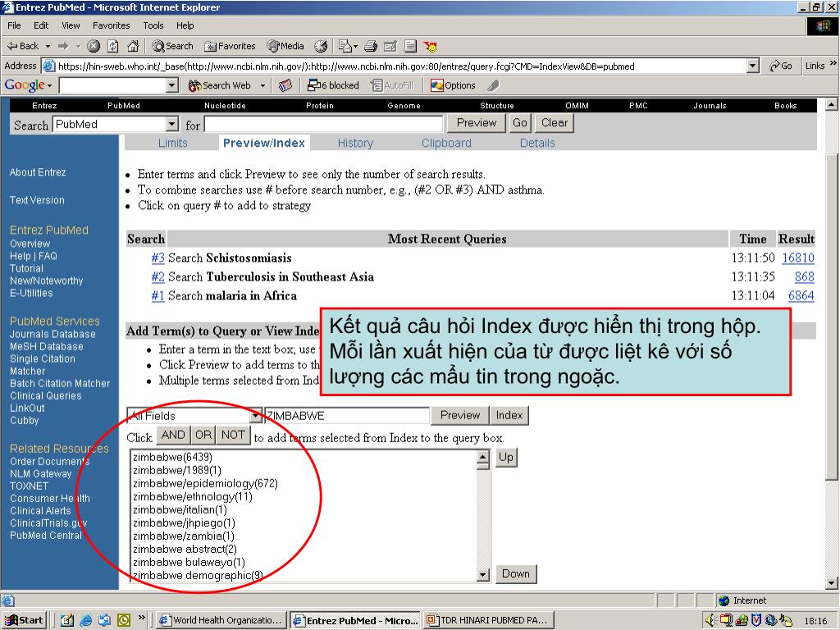Click the Windows Start button
The height and width of the screenshot is (630, 840).
pos(24,620)
